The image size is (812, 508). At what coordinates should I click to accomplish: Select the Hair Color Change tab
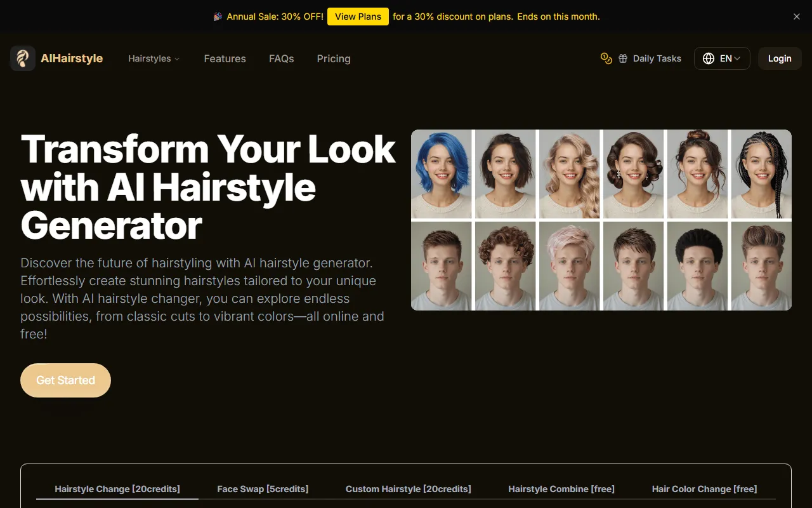pyautogui.click(x=704, y=489)
